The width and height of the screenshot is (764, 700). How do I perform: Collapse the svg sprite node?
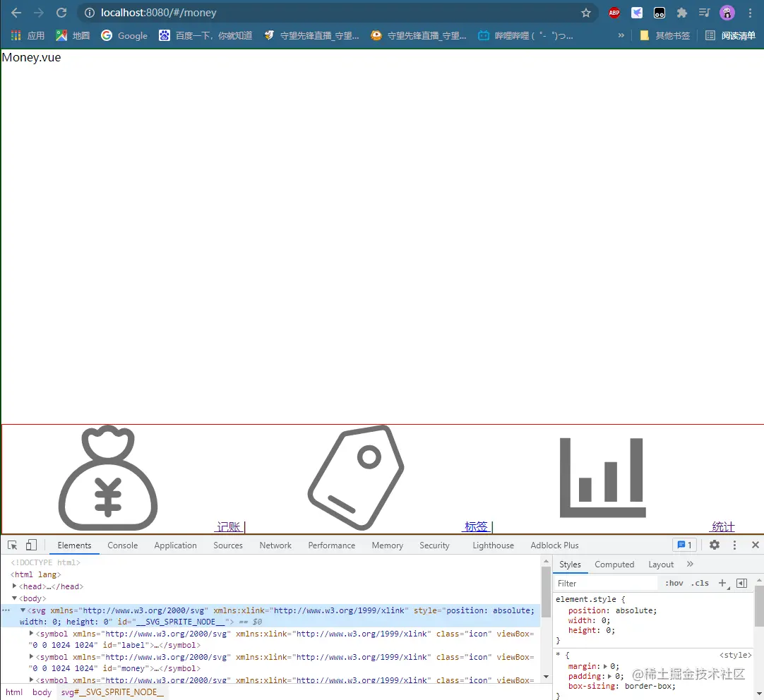point(23,610)
